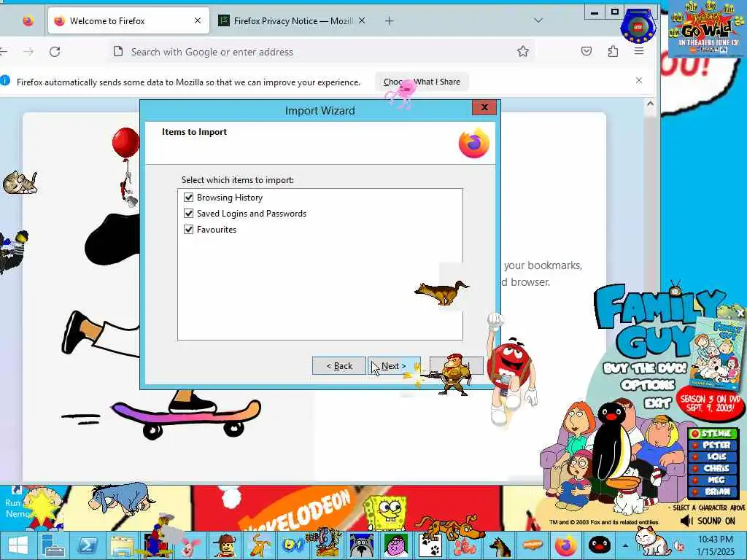Select Chris character in Family Guy panel
Screen dimensions: 747x560
point(713,468)
